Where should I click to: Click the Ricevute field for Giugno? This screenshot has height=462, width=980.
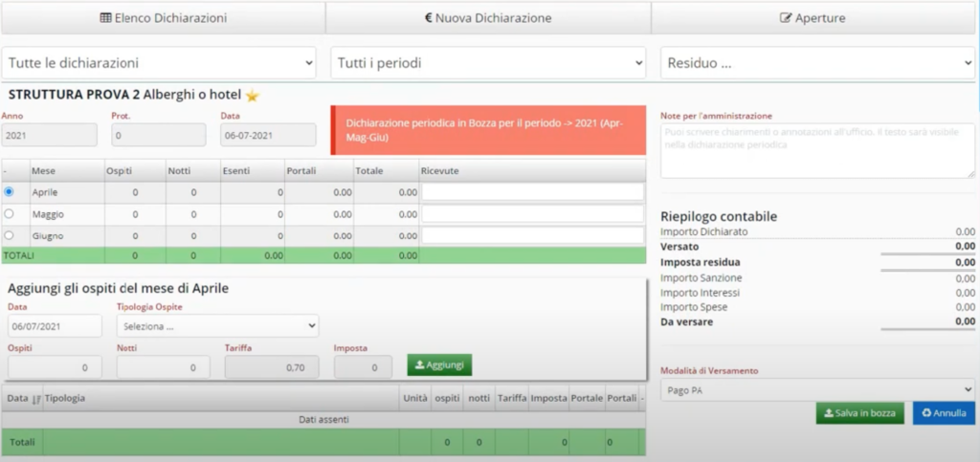[x=532, y=235]
